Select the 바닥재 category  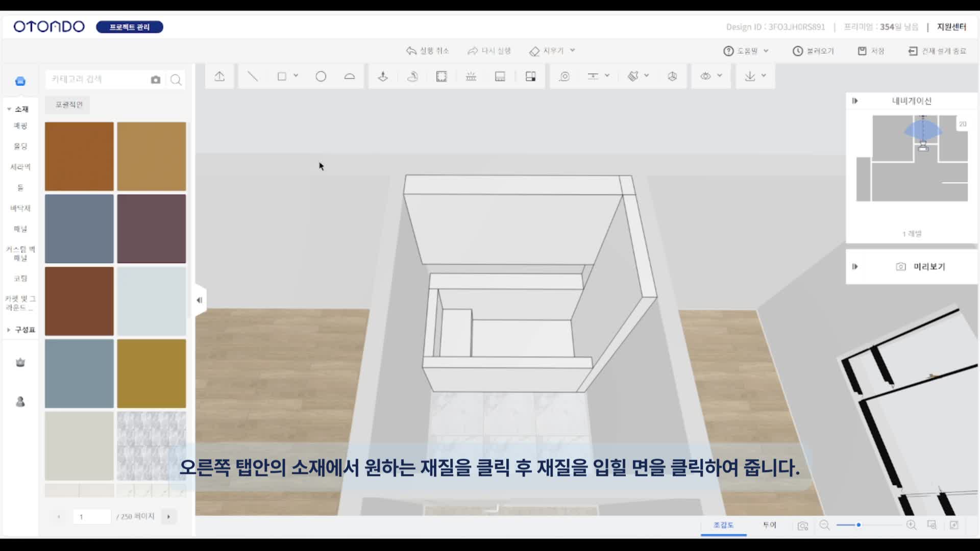coord(20,208)
